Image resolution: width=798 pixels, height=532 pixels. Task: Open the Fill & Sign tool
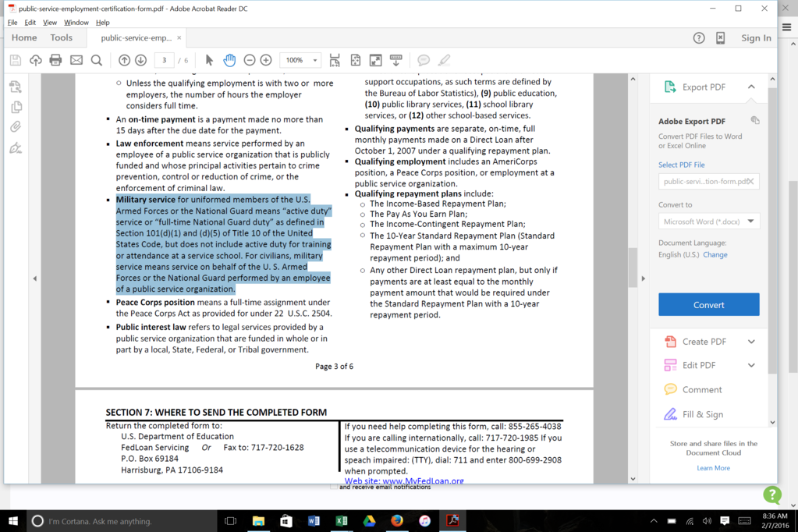(702, 414)
